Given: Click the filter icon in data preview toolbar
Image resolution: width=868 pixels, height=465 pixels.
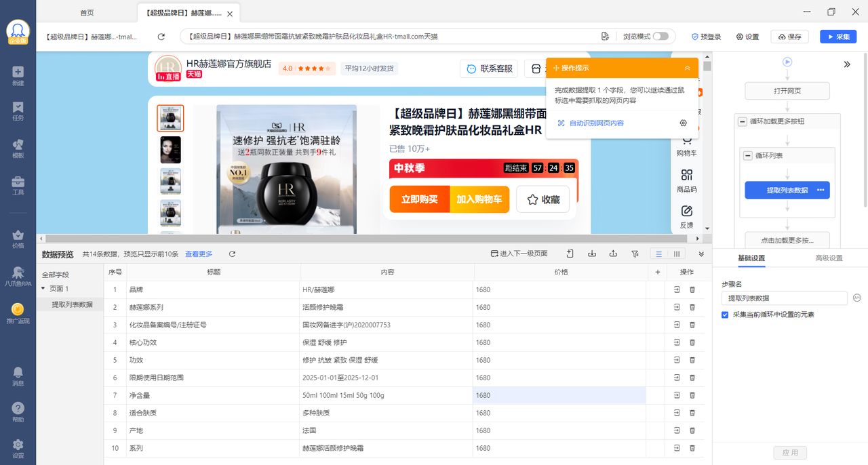Looking at the screenshot, I should point(635,254).
